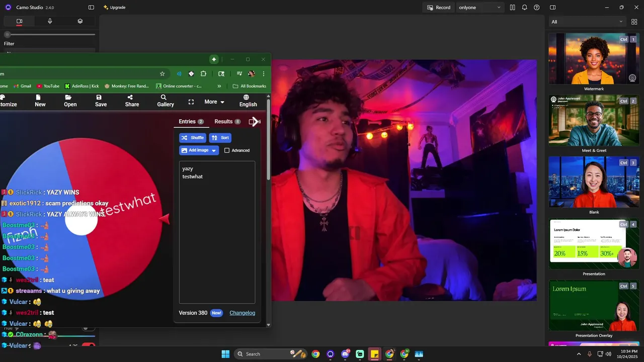The image size is (644, 362).
Task: Switch to the Results tab
Action: click(x=227, y=122)
